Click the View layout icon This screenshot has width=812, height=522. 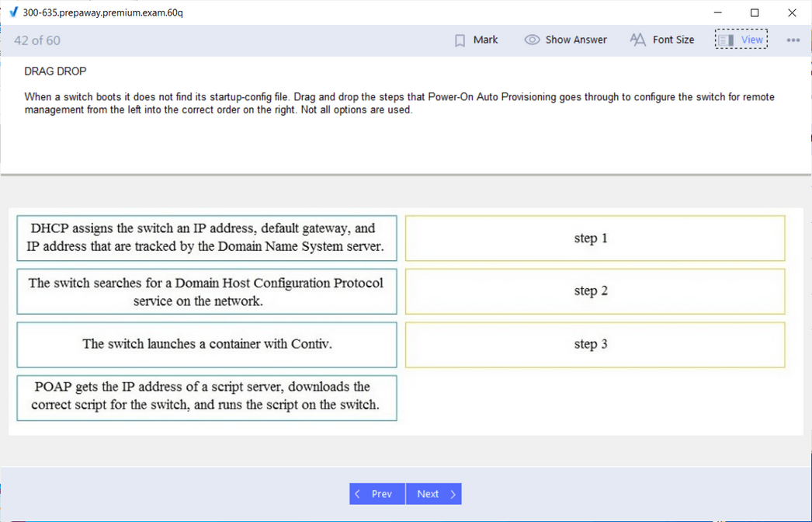point(726,40)
